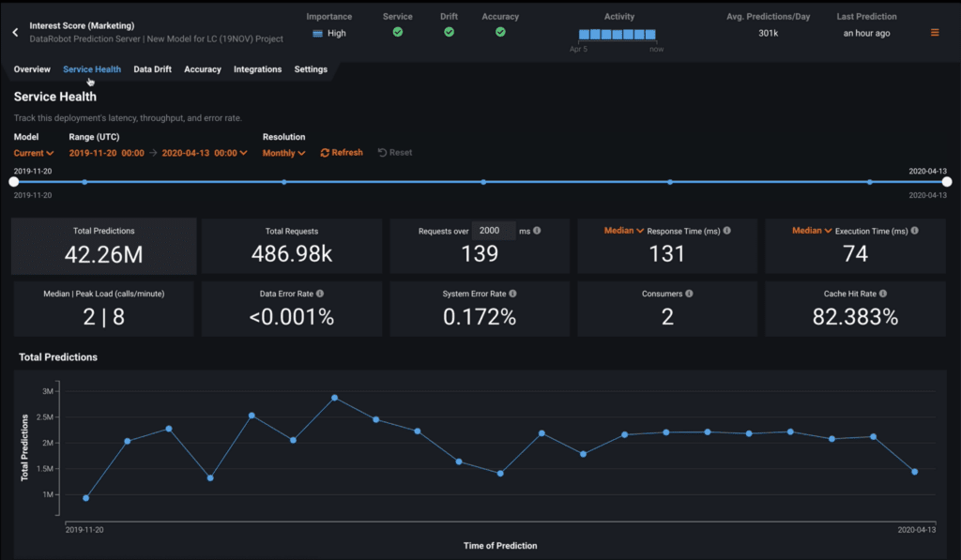The width and height of the screenshot is (961, 560).
Task: Click the 301k Avg Predictions/Day value
Action: 768,33
